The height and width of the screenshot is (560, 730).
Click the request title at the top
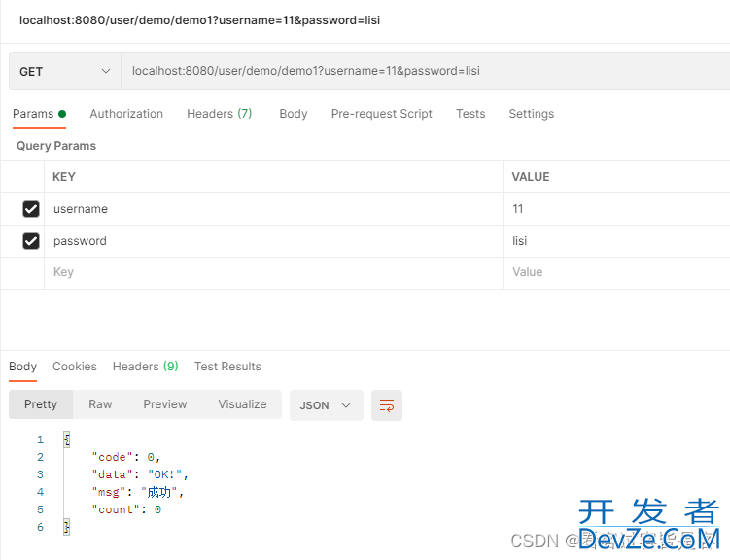(199, 20)
